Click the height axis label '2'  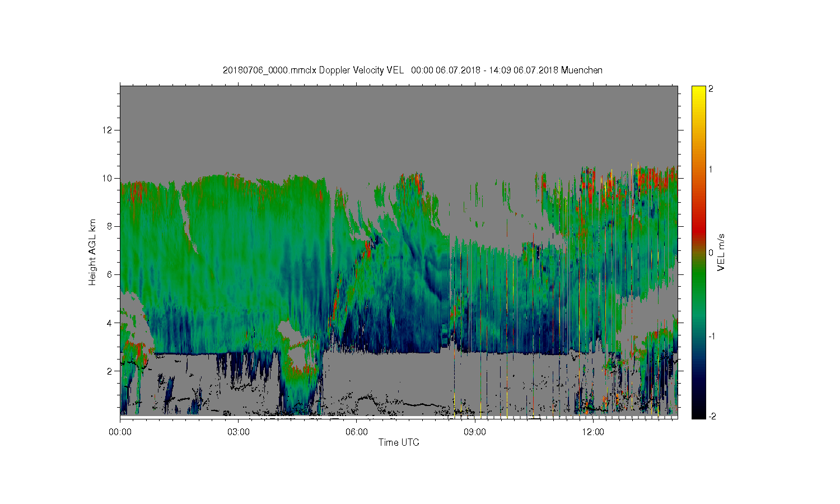coord(110,371)
